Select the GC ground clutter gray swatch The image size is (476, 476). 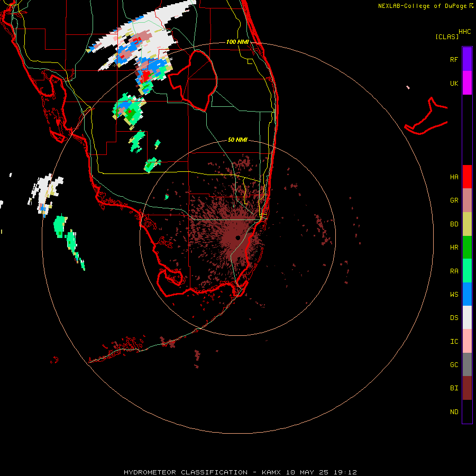point(467,364)
